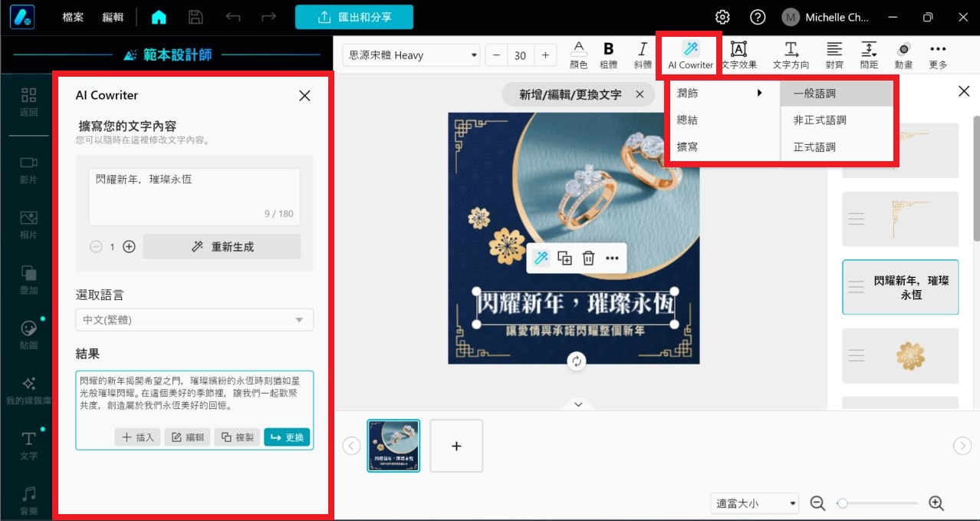
Task: Click the 更換 replace button under results
Action: 286,435
